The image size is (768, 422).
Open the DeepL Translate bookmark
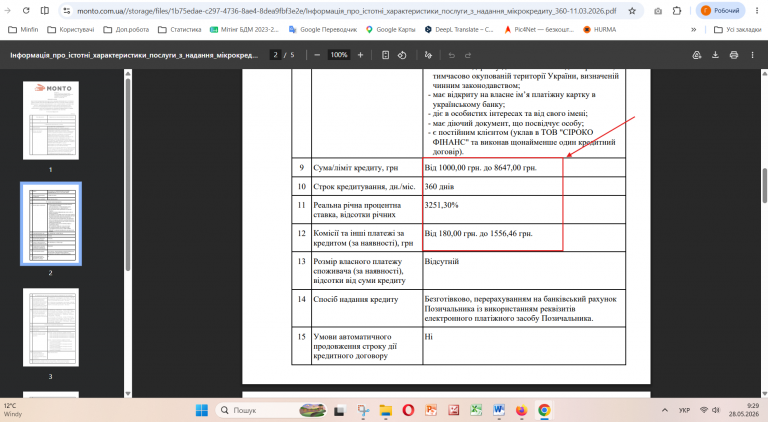(x=459, y=29)
